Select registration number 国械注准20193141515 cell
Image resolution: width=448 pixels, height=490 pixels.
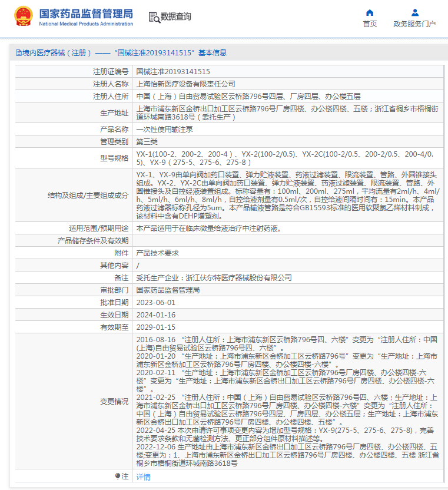click(x=288, y=72)
